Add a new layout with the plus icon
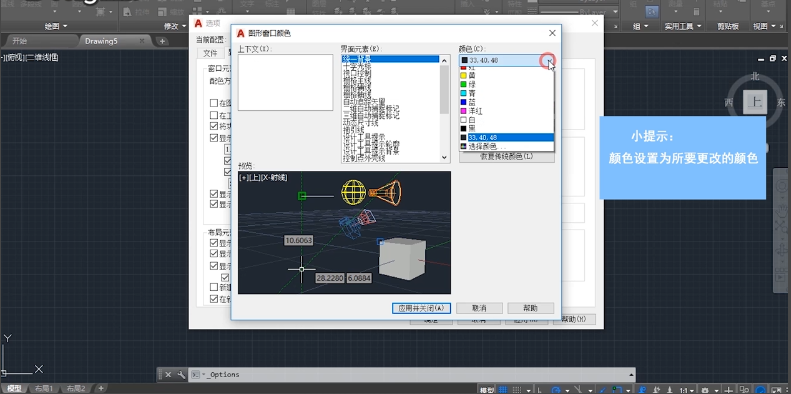The image size is (791, 394). click(x=101, y=388)
